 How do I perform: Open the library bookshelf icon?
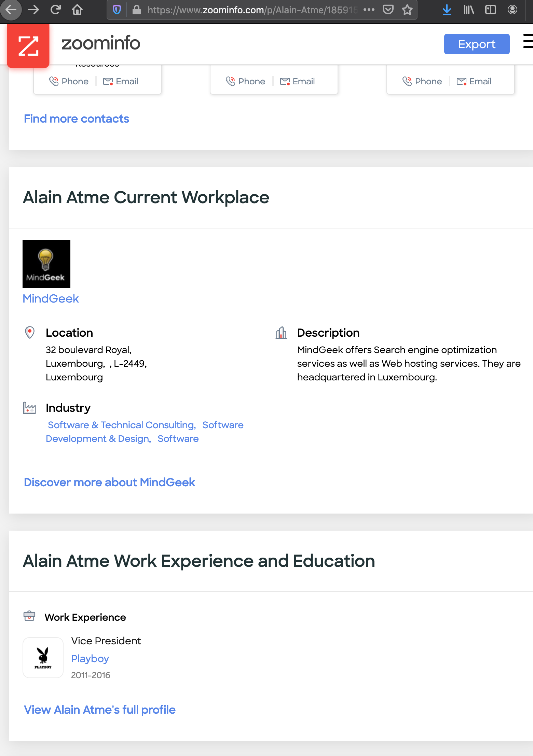tap(469, 10)
